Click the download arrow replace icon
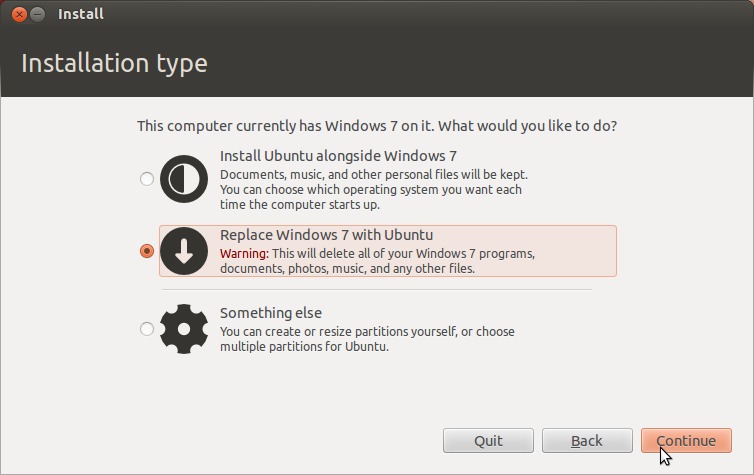The width and height of the screenshot is (754, 475). pos(184,251)
